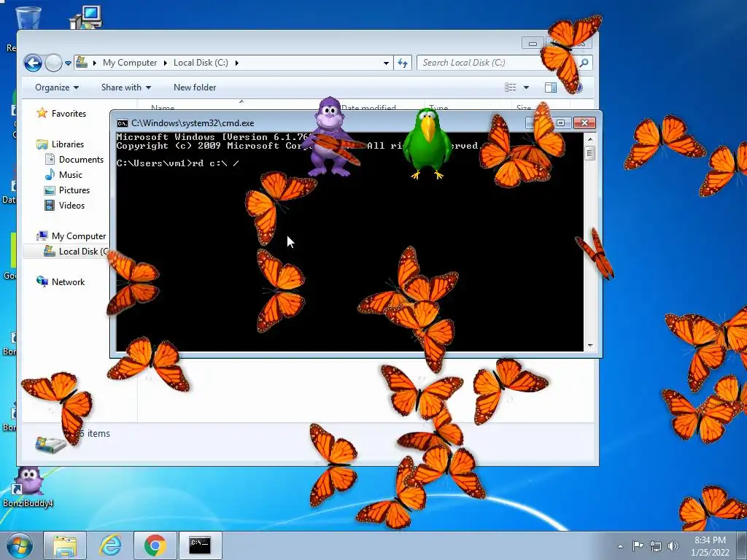Select Local Disk in the navigation tree
The height and width of the screenshot is (560, 747).
[x=83, y=252]
